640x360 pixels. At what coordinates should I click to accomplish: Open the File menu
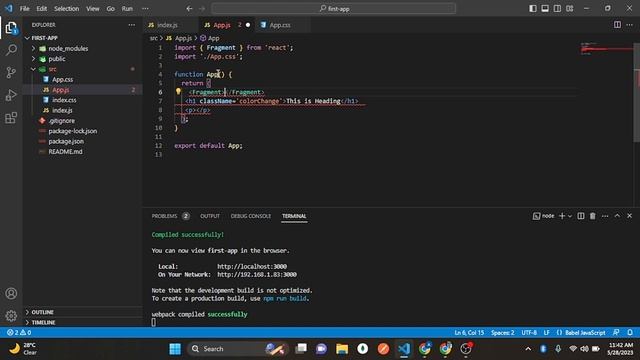coord(24,9)
